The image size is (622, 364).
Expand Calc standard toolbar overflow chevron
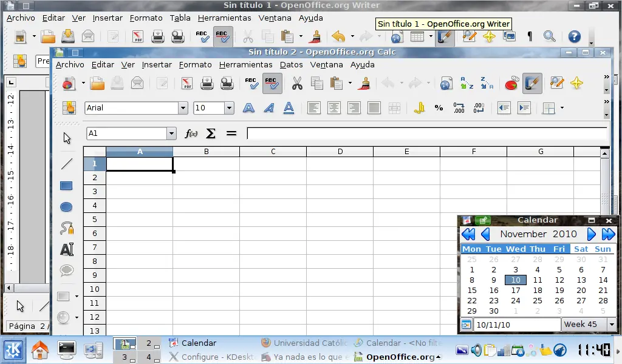(606, 77)
